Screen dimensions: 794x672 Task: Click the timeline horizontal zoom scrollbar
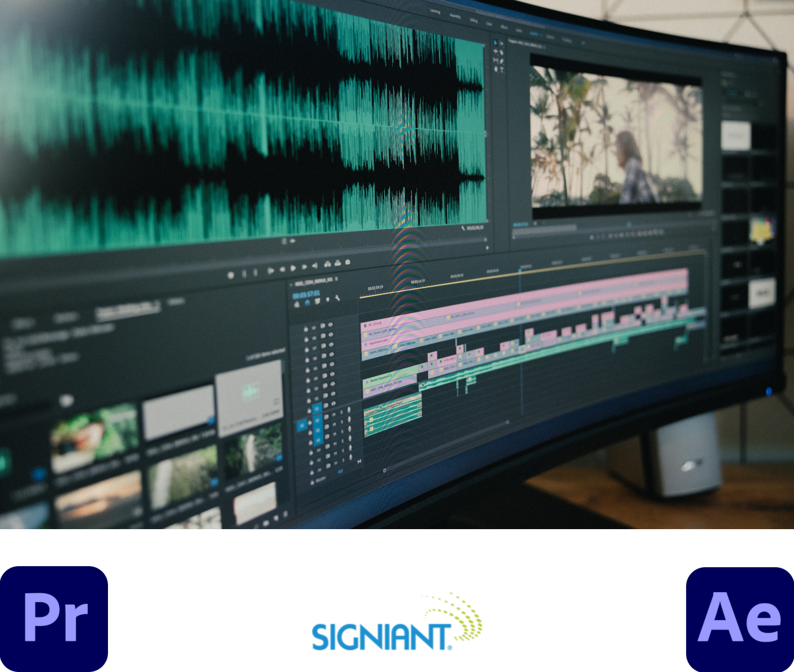[x=446, y=446]
